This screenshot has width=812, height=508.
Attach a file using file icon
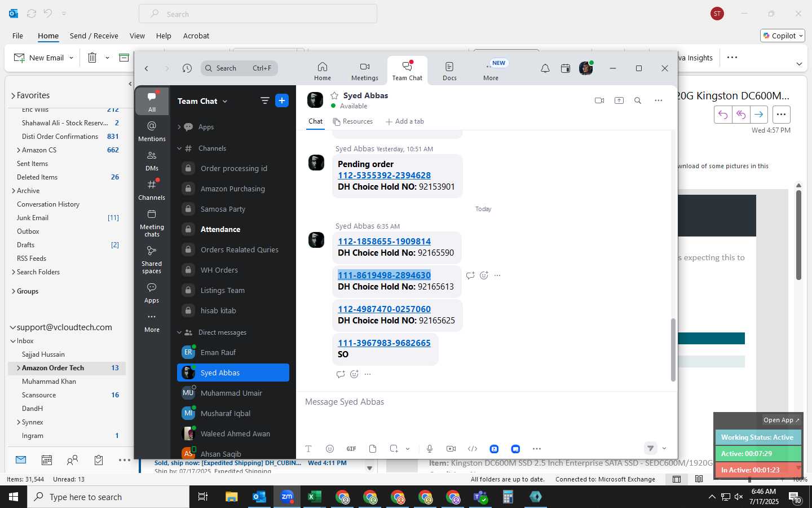coord(373,449)
